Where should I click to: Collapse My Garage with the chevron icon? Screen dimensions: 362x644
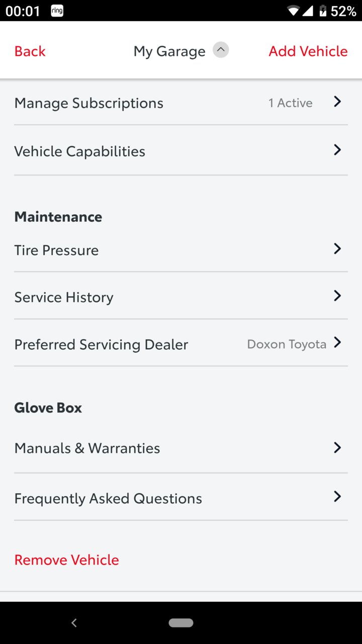click(221, 50)
